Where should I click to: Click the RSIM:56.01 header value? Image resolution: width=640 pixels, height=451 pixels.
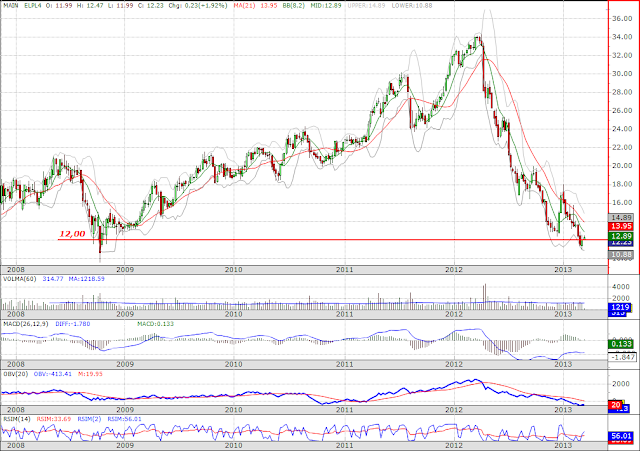point(124,419)
